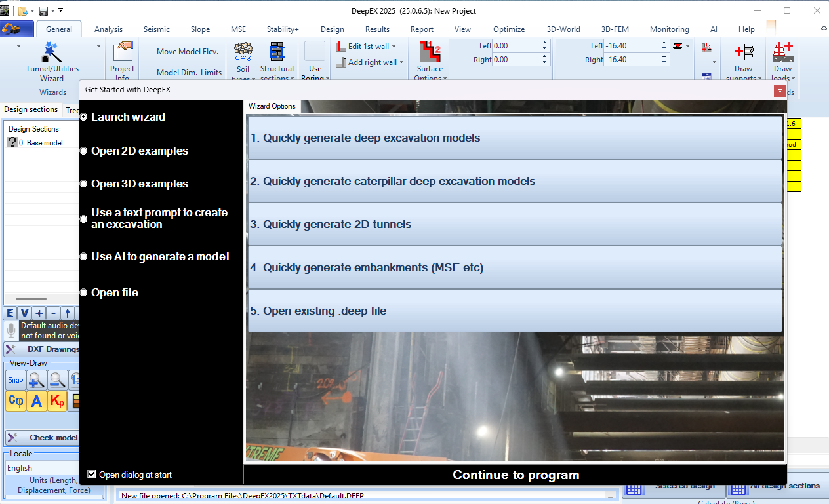
Task: Select the Design sections panel tab
Action: (31, 110)
